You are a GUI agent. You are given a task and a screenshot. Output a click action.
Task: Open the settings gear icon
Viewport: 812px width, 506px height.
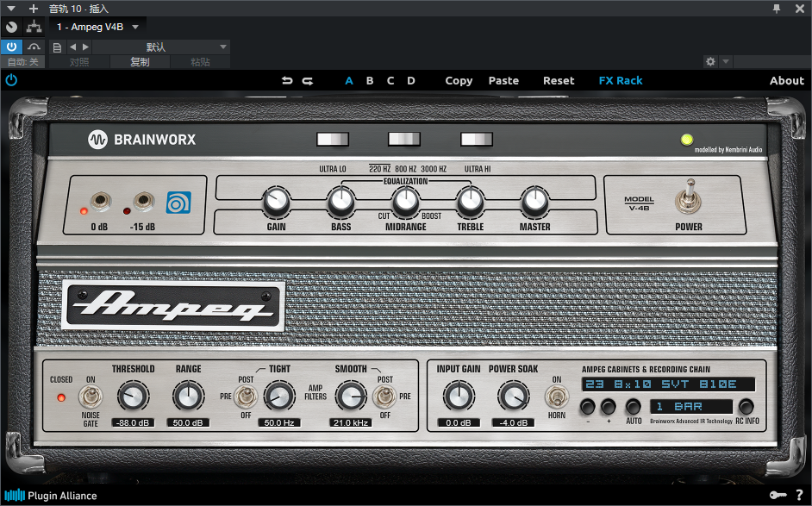tap(710, 61)
